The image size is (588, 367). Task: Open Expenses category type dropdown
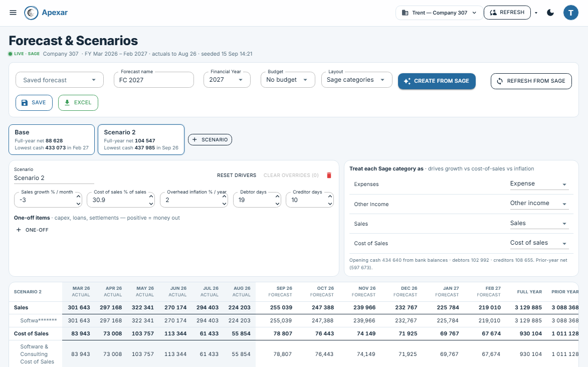(x=539, y=184)
